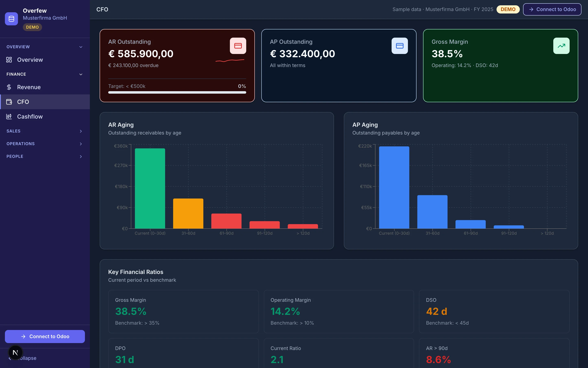Click the AR target progress bar
This screenshot has height=368, width=588.
point(177,92)
